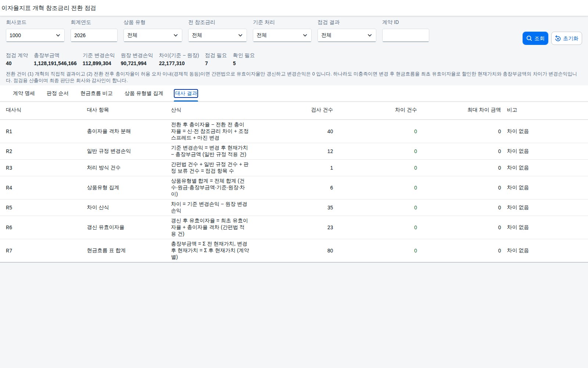Select the R1 row cell

(x=9, y=131)
